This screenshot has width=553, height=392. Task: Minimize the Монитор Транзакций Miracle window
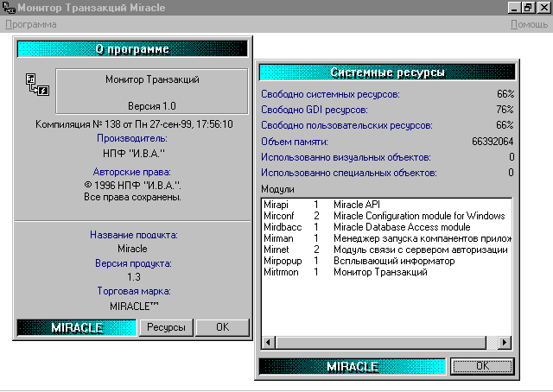coord(514,8)
